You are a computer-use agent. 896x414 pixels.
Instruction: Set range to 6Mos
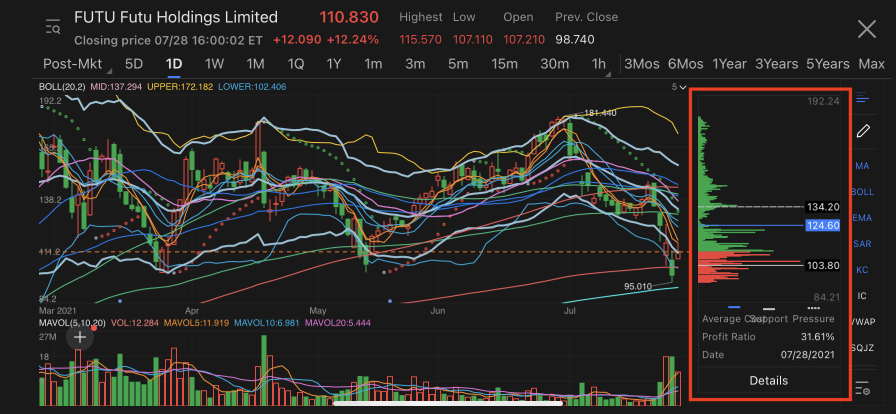click(x=686, y=64)
